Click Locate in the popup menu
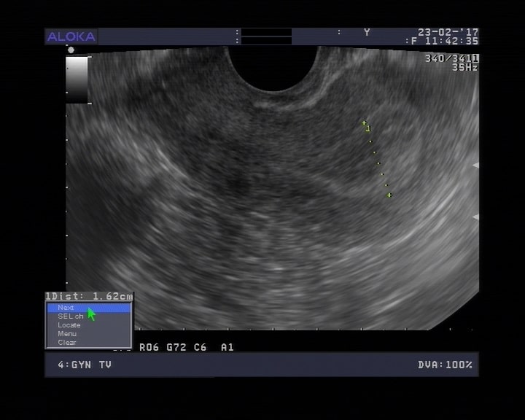Screen dimensions: 525x420 coord(69,325)
